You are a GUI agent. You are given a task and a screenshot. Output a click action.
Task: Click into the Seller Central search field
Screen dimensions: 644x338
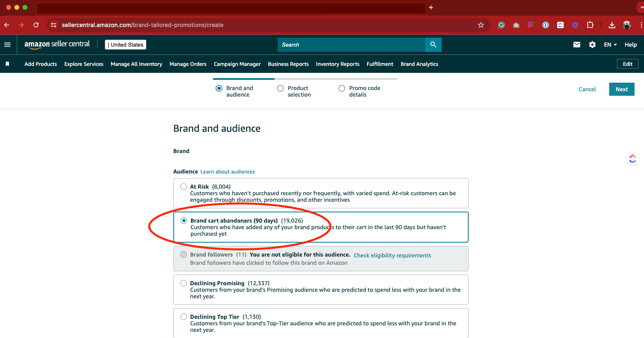351,45
